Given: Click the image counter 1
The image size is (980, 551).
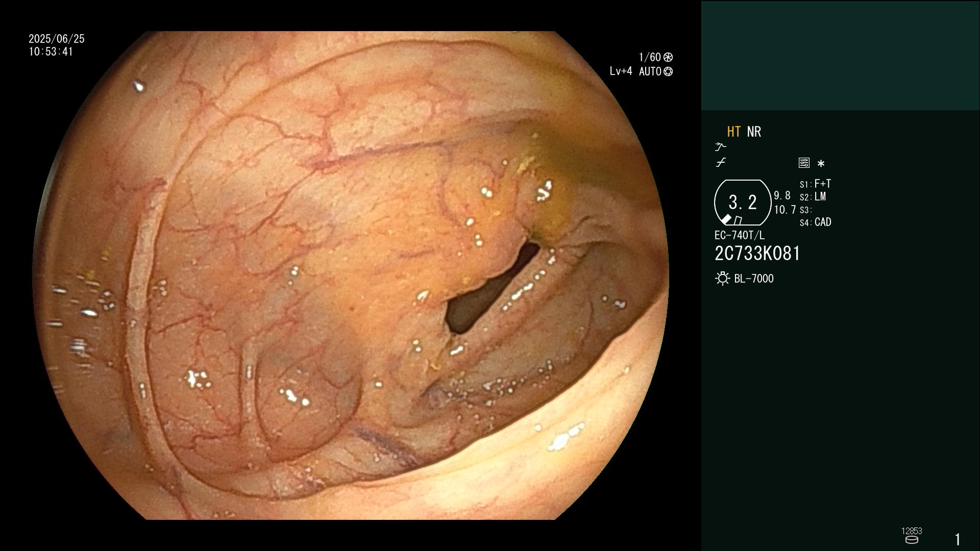Looking at the screenshot, I should click(x=958, y=539).
